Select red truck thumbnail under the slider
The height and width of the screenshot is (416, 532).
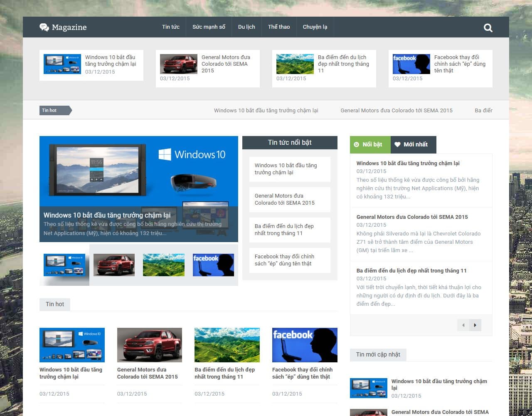point(114,265)
